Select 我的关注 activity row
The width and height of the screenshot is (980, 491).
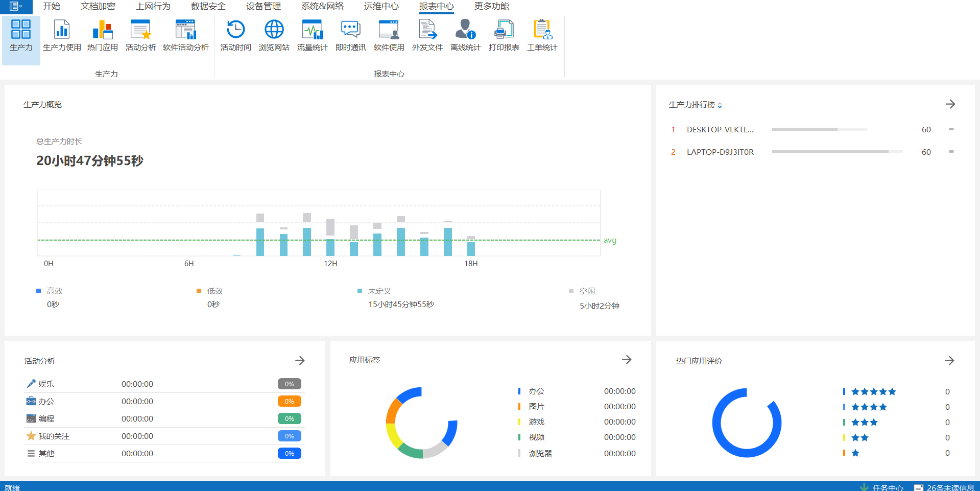(164, 436)
